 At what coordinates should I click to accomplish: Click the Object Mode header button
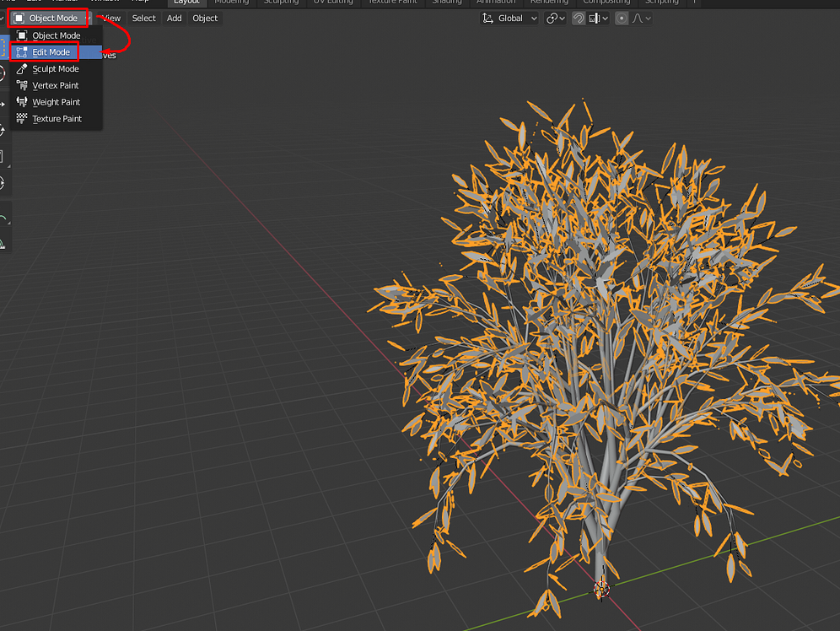(x=48, y=17)
